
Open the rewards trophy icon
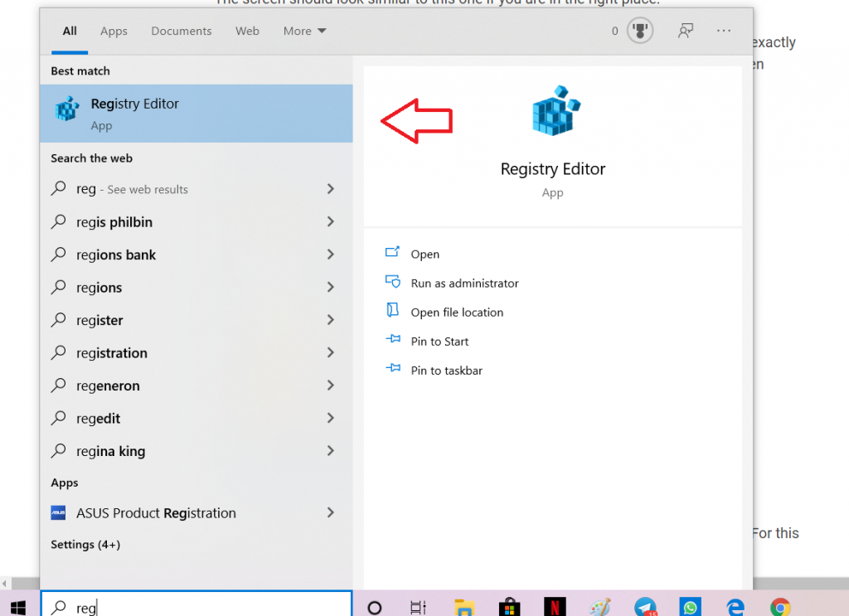pos(640,31)
